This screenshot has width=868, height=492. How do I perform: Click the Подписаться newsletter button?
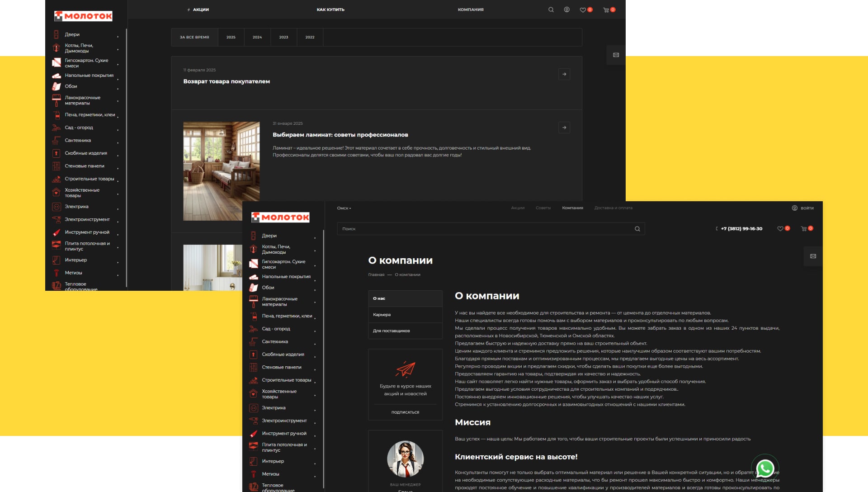pyautogui.click(x=405, y=412)
